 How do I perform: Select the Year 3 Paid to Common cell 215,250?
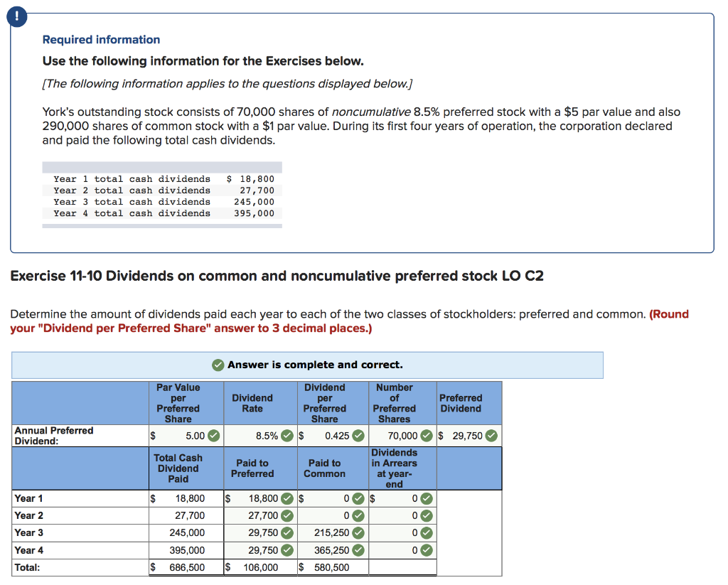point(333,533)
